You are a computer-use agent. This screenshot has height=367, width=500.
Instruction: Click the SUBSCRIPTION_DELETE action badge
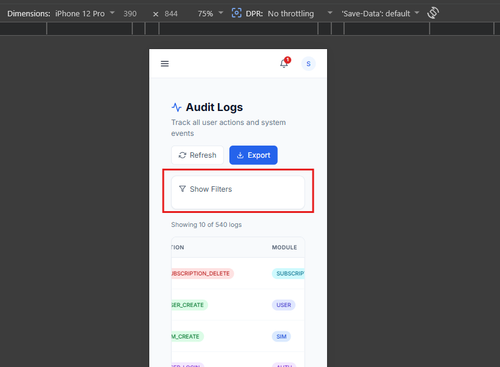[202, 274]
